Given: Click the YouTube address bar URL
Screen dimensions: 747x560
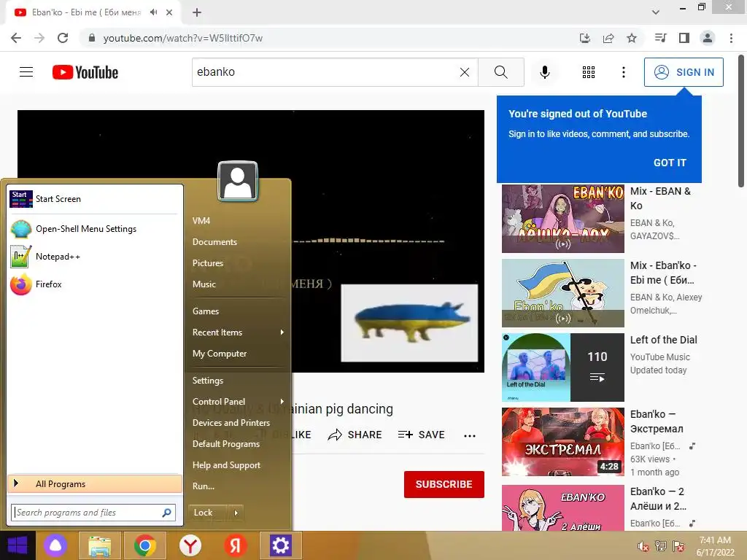Looking at the screenshot, I should pos(183,38).
